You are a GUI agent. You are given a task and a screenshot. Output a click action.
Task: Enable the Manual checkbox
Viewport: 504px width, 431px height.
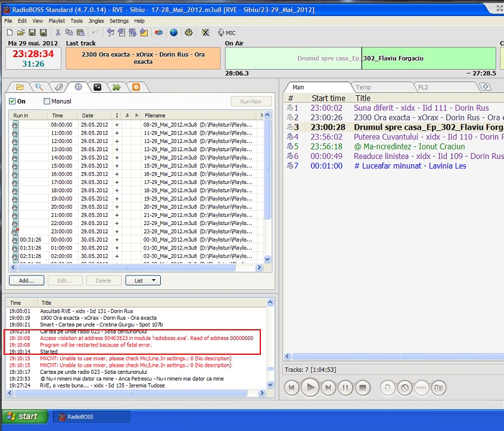pos(47,102)
